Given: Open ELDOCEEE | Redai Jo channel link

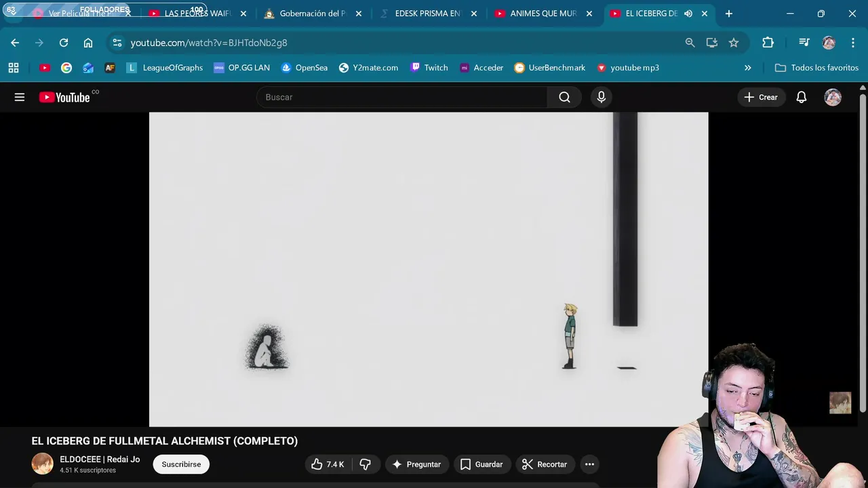Looking at the screenshot, I should point(100,459).
